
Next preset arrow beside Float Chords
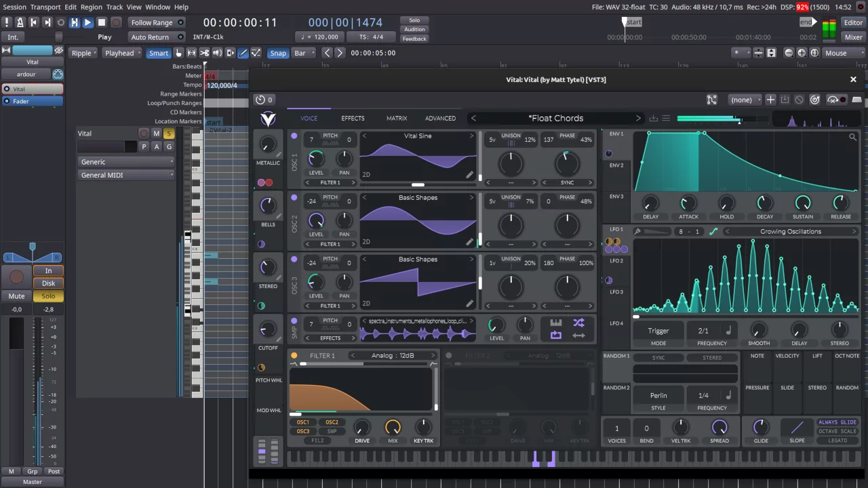point(638,119)
